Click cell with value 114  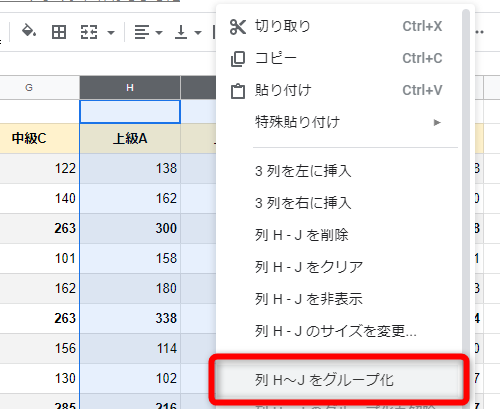pos(130,348)
